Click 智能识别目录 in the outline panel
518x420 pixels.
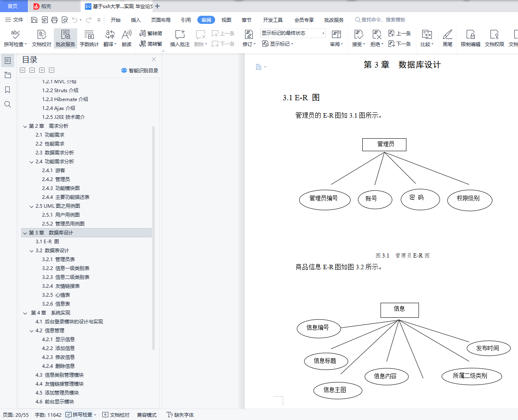[140, 70]
